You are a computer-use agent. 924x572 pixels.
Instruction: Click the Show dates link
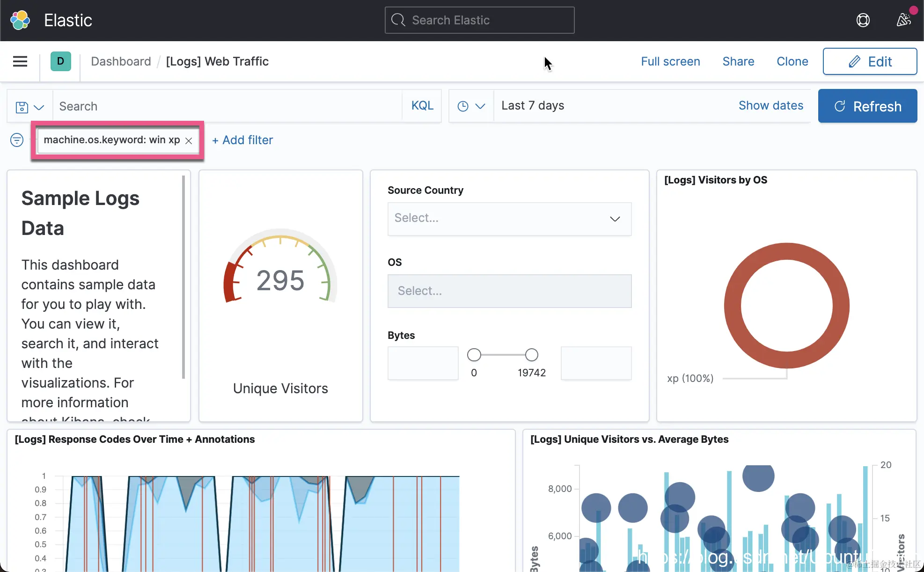click(770, 106)
